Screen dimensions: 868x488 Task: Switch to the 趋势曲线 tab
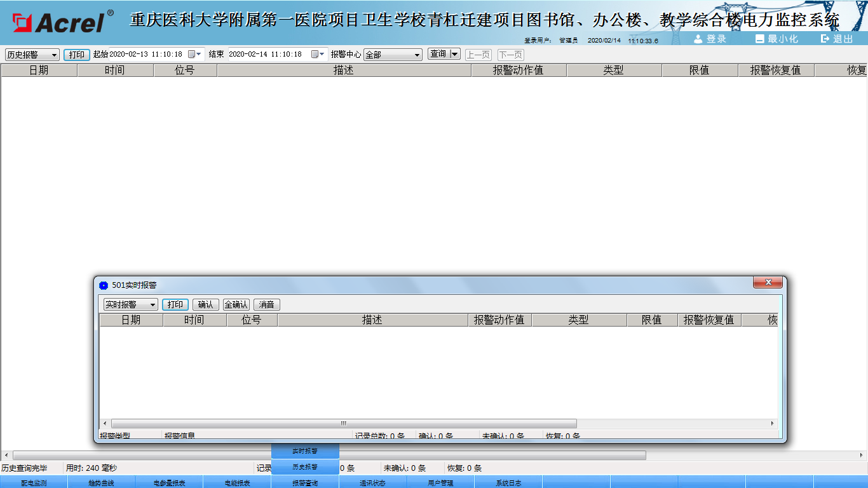pyautogui.click(x=102, y=483)
